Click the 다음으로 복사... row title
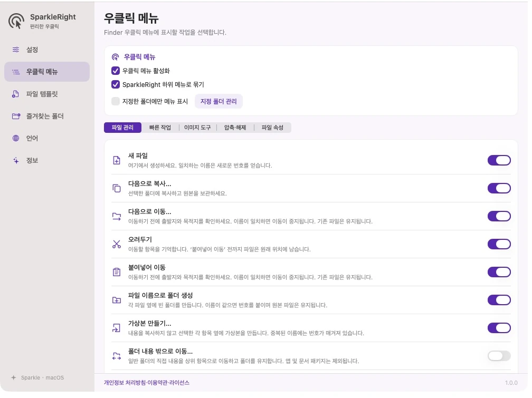The height and width of the screenshot is (398, 532). coord(150,184)
